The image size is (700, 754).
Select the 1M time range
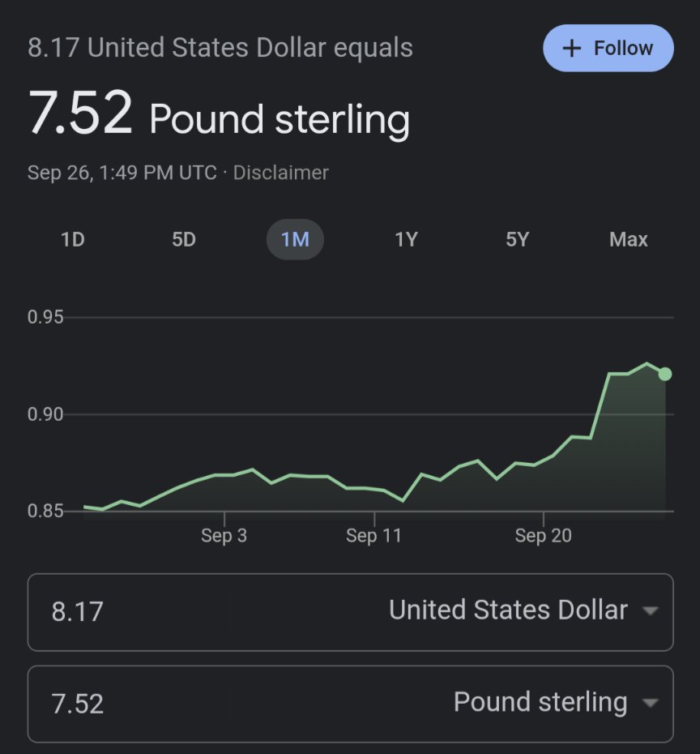click(295, 239)
